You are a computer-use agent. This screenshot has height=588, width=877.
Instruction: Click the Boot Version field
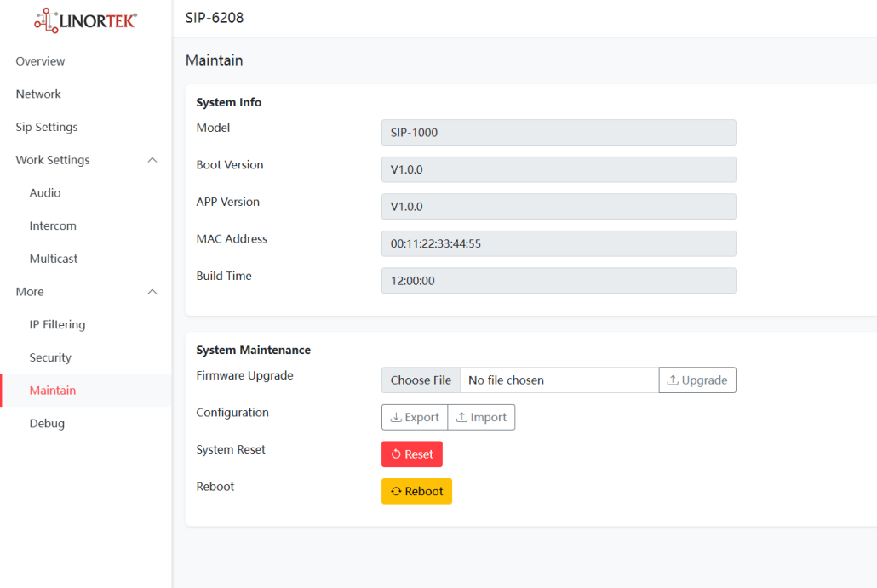pos(559,169)
